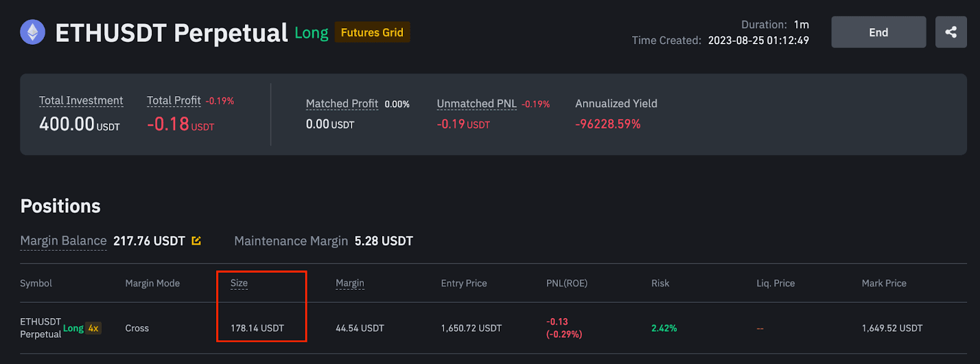Click the Ethereum coin logo
This screenshot has width=980, height=364.
pyautogui.click(x=32, y=32)
